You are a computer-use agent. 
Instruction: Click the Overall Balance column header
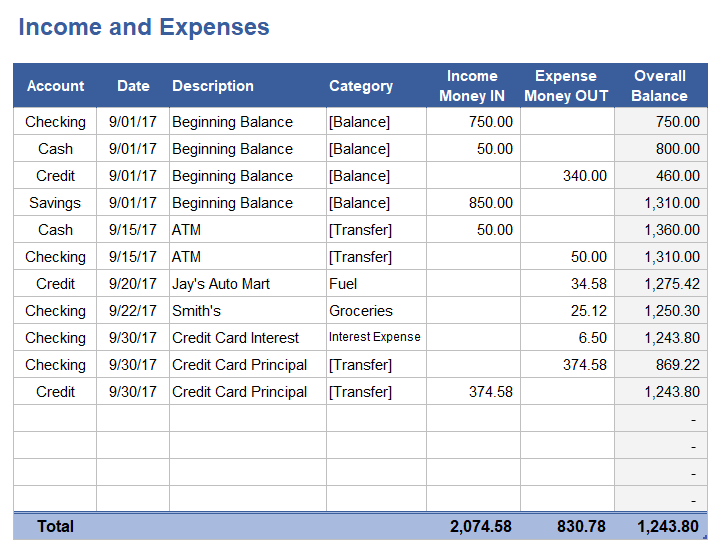[660, 86]
